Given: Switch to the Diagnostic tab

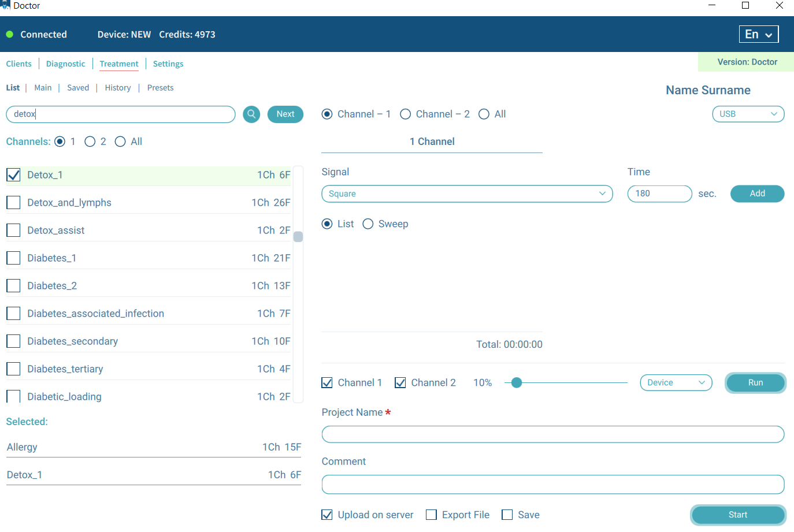Looking at the screenshot, I should click(x=65, y=64).
